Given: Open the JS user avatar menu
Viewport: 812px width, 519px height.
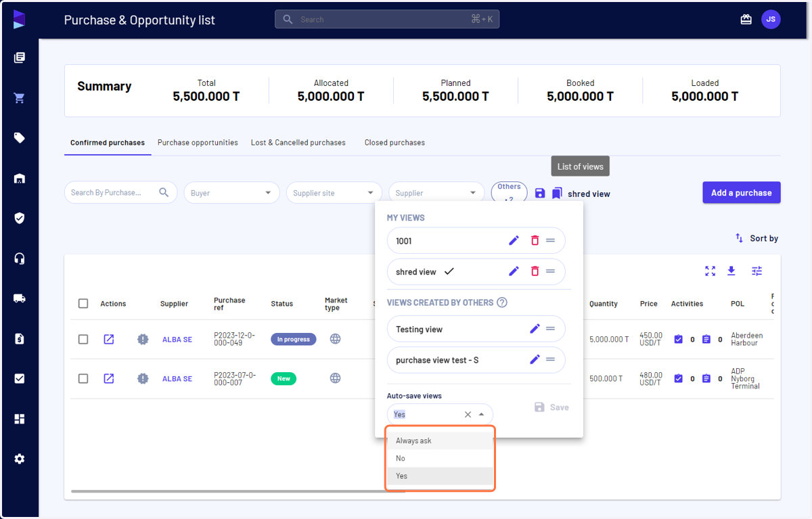Looking at the screenshot, I should point(771,20).
